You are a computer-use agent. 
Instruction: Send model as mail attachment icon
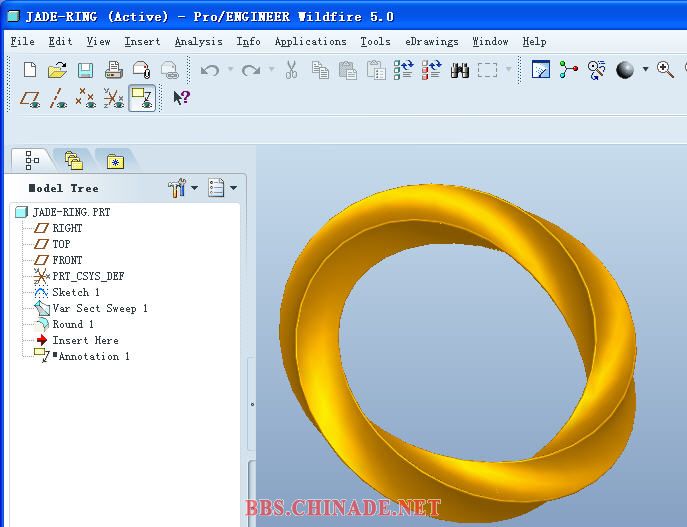click(142, 70)
